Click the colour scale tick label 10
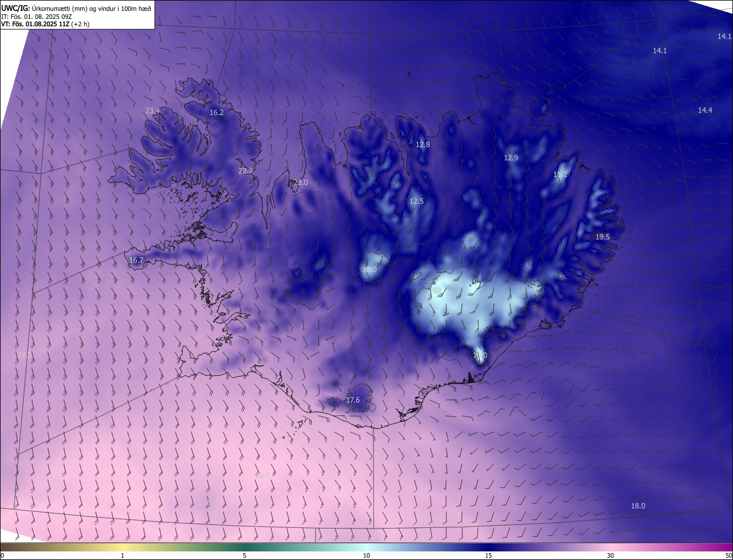Viewport: 733px width, 560px height. coord(366,556)
